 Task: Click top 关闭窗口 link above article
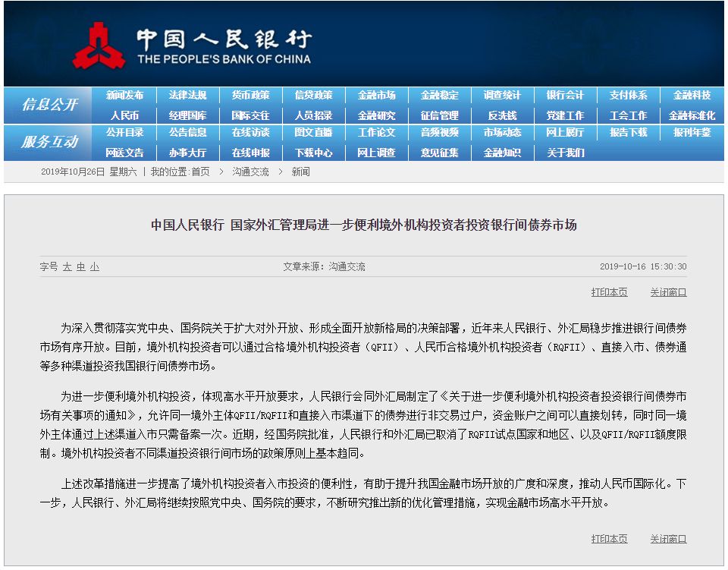(x=668, y=292)
